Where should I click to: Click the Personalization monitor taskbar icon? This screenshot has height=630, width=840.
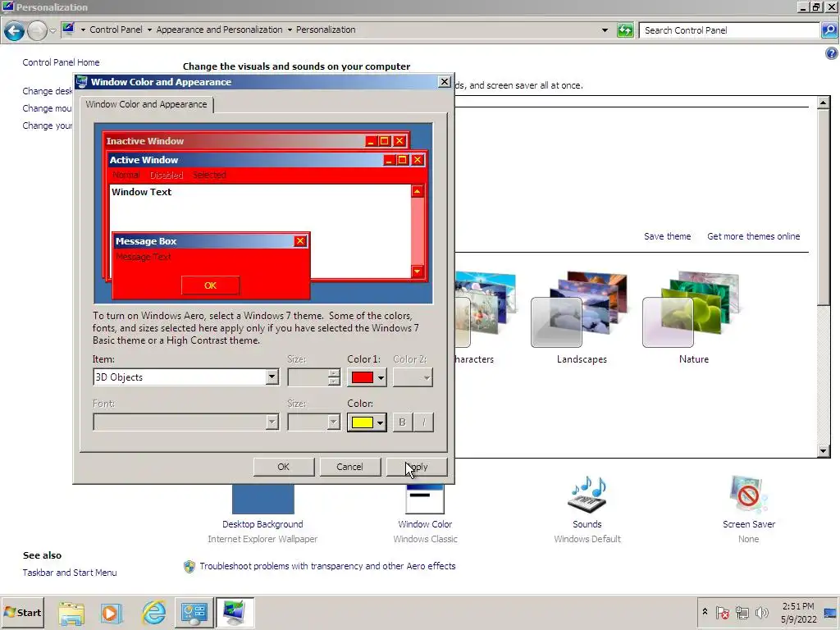tap(235, 613)
